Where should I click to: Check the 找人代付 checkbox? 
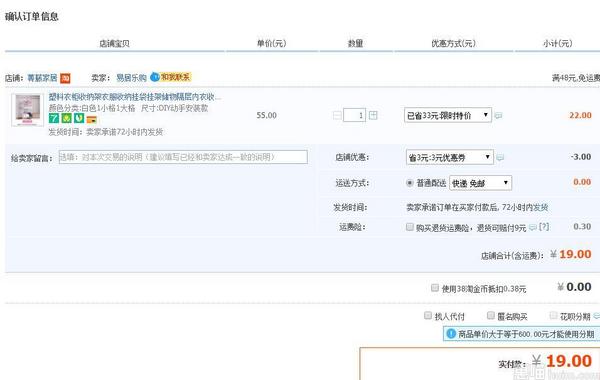pos(428,315)
